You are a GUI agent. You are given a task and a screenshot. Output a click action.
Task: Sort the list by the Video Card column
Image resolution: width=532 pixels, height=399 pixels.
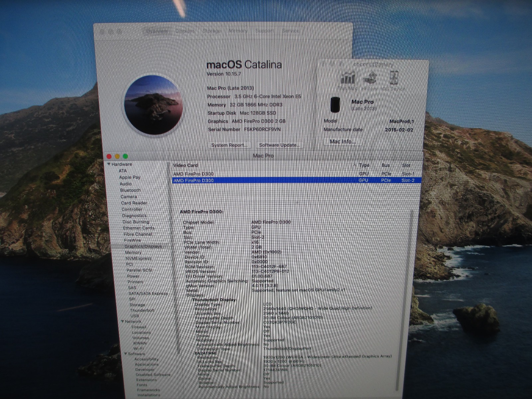click(186, 166)
